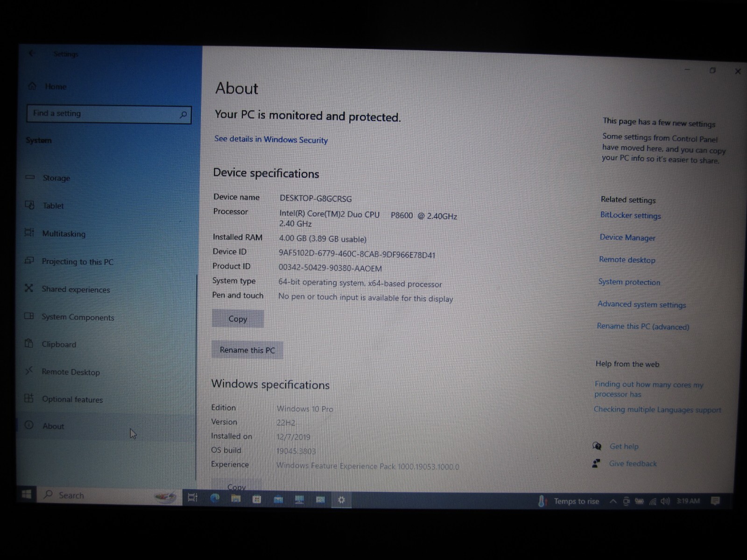
Task: Select device name DESKTOP-G8GCRSG text
Action: pyautogui.click(x=316, y=198)
